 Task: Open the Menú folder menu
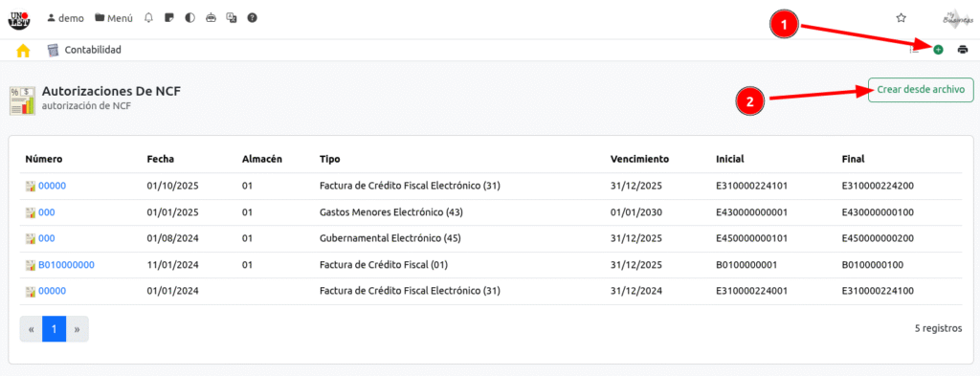114,18
